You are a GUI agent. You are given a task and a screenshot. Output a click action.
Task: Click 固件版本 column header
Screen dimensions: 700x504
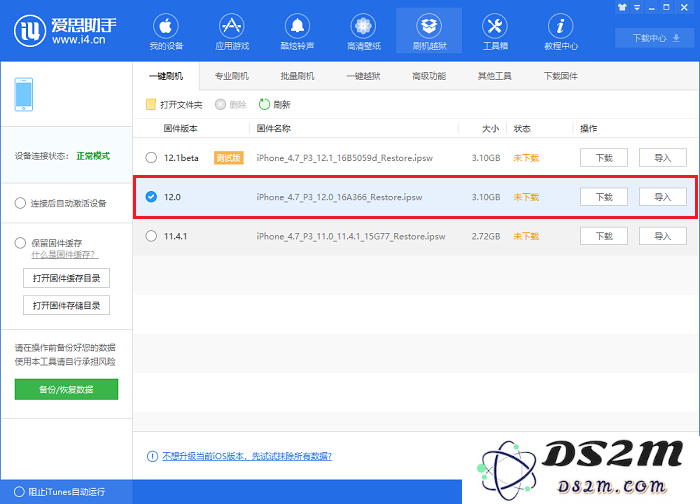click(x=180, y=129)
